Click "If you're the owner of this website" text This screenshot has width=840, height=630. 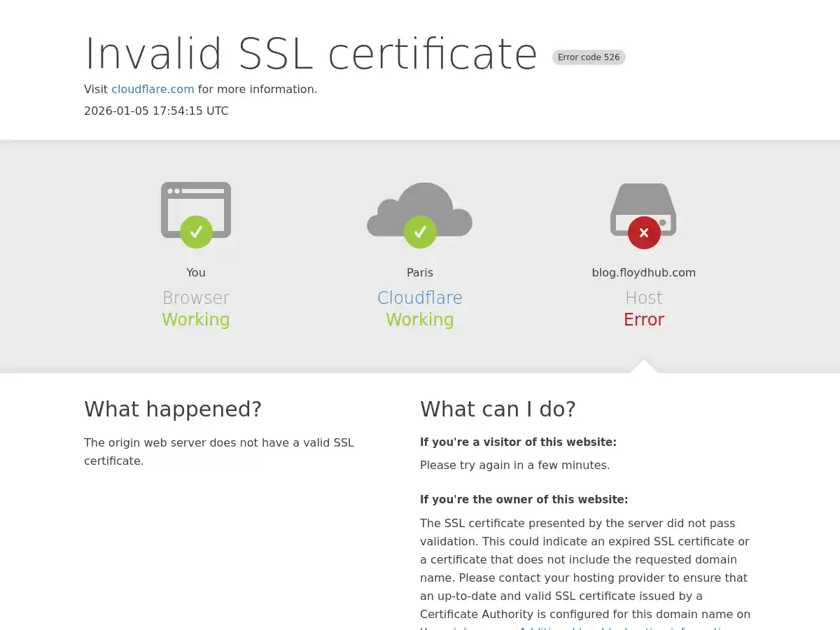point(524,499)
